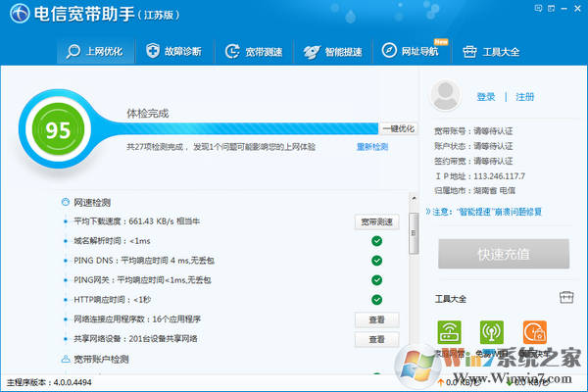Collapse the 网速检测 section header

66,200
